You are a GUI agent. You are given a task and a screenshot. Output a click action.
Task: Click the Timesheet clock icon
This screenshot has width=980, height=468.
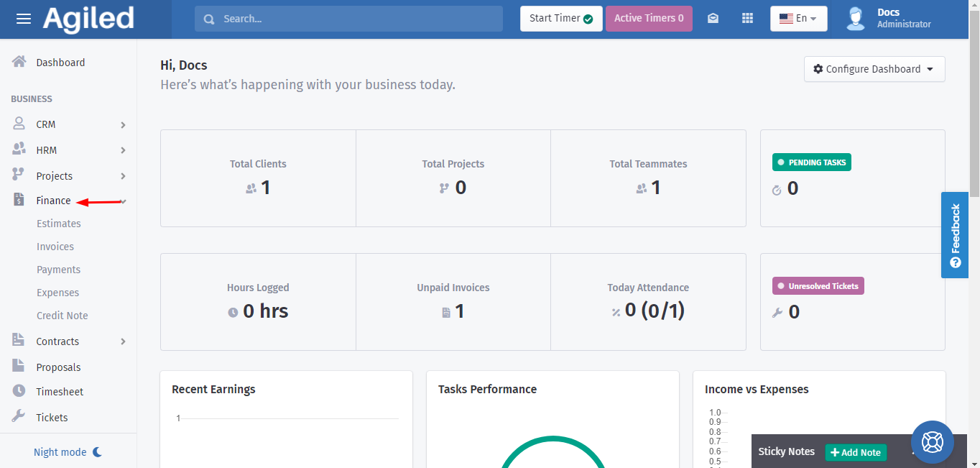point(19,391)
